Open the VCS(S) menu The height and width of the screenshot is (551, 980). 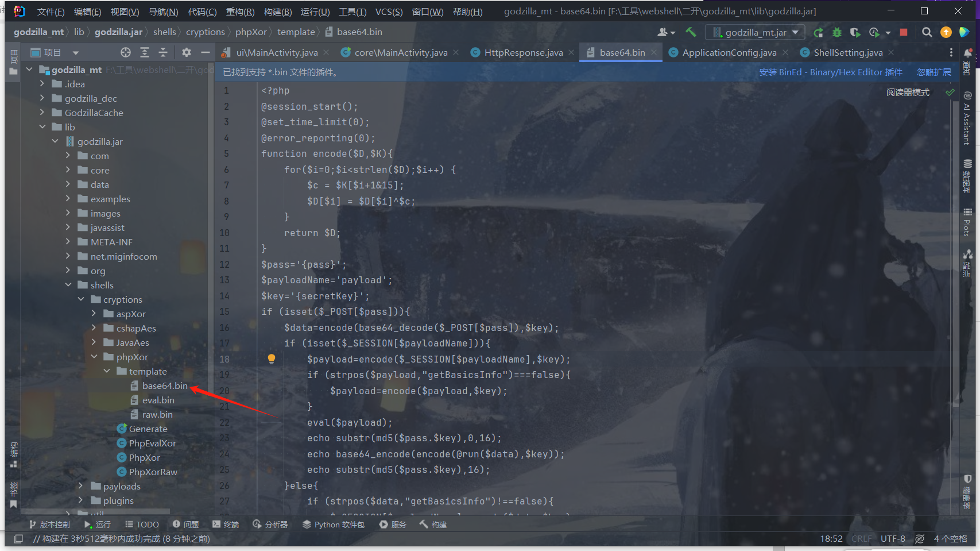tap(389, 11)
